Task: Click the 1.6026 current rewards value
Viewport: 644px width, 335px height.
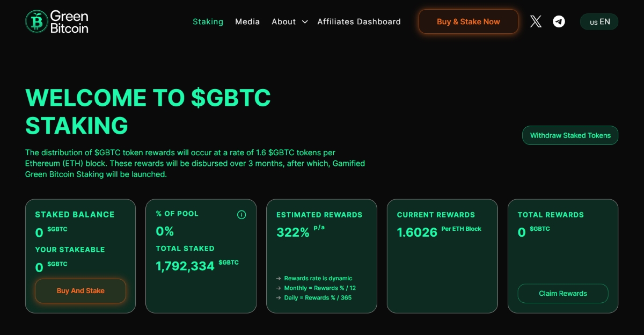Action: tap(417, 232)
